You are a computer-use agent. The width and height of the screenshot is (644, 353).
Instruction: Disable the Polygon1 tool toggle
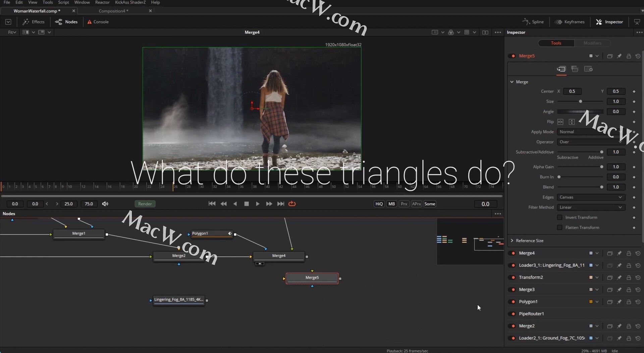[513, 302]
